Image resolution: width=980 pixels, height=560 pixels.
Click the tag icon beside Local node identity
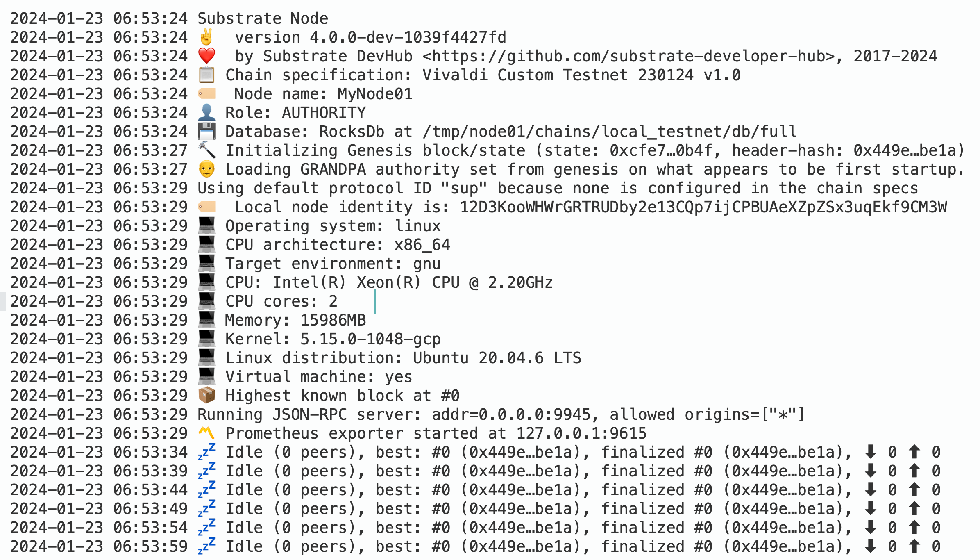(x=206, y=207)
